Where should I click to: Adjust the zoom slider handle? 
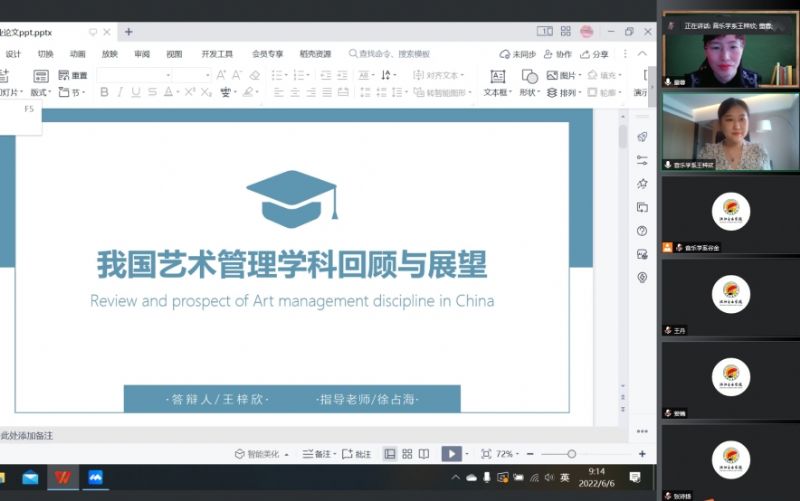pos(571,454)
